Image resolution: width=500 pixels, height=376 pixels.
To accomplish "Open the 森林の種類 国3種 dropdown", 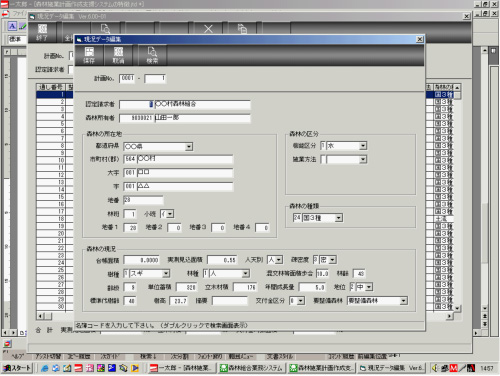I will pyautogui.click(x=339, y=218).
